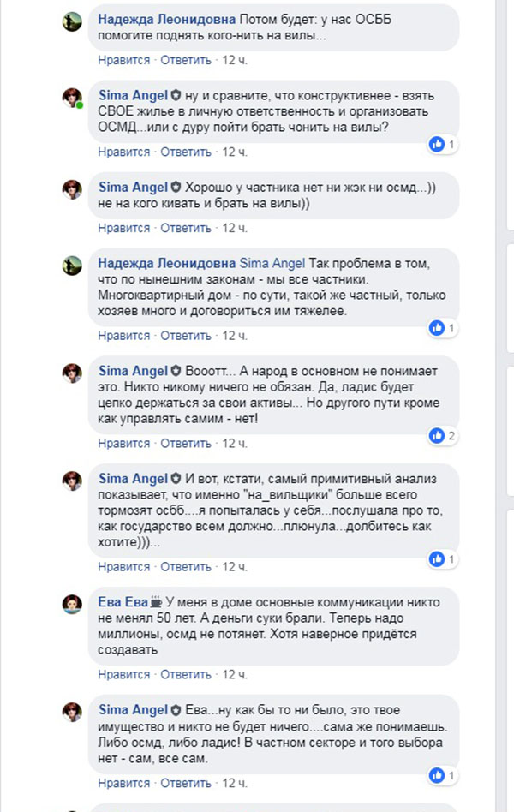Click Ева Ева's profile avatar

pyautogui.click(x=72, y=605)
